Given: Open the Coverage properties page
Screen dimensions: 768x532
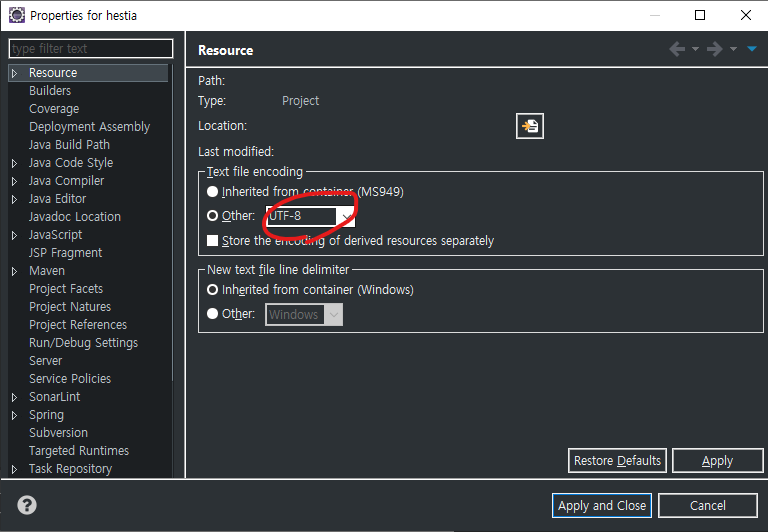Looking at the screenshot, I should [54, 109].
